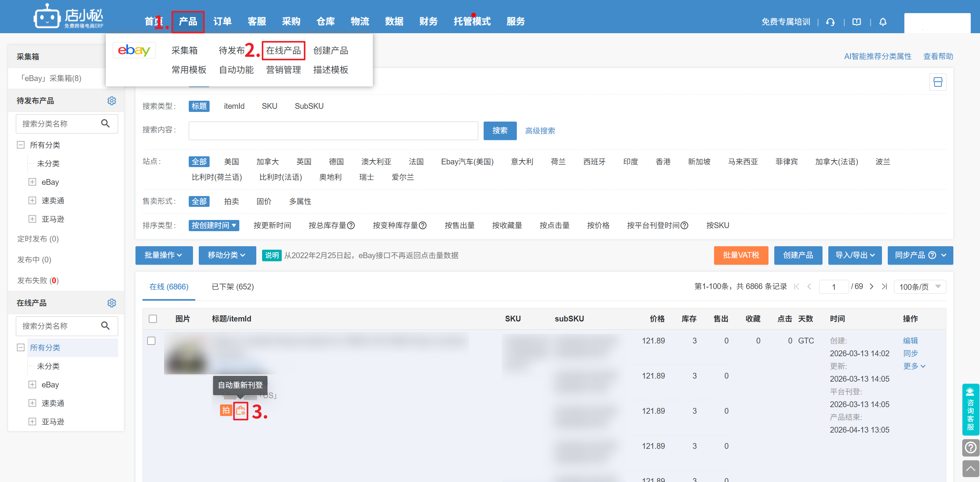Click the headset support icon in header
The width and height of the screenshot is (980, 482).
pos(830,22)
